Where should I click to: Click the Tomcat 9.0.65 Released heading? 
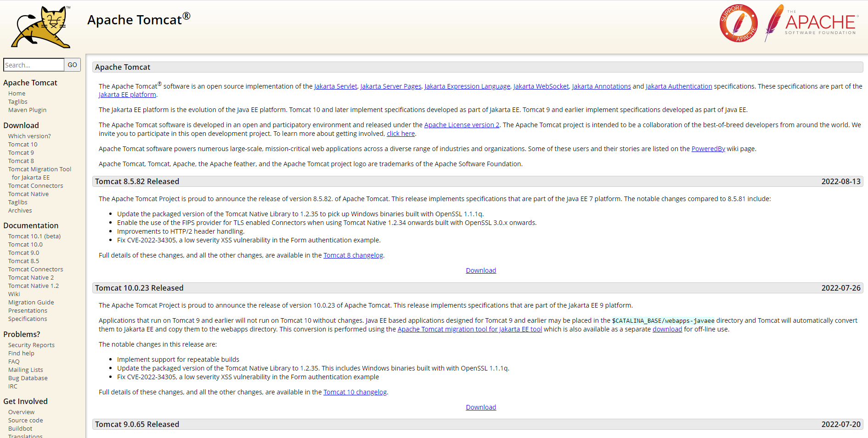click(x=137, y=424)
